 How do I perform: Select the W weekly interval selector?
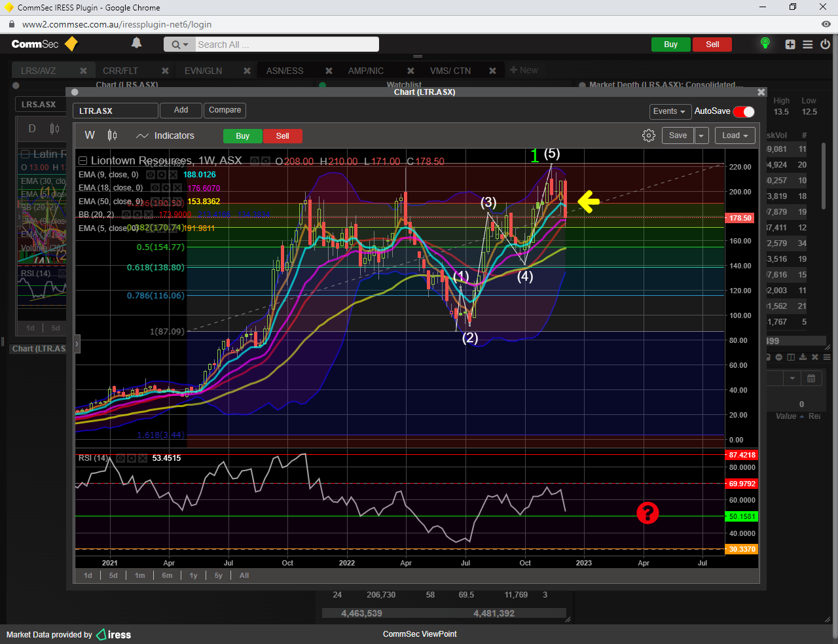tap(90, 135)
